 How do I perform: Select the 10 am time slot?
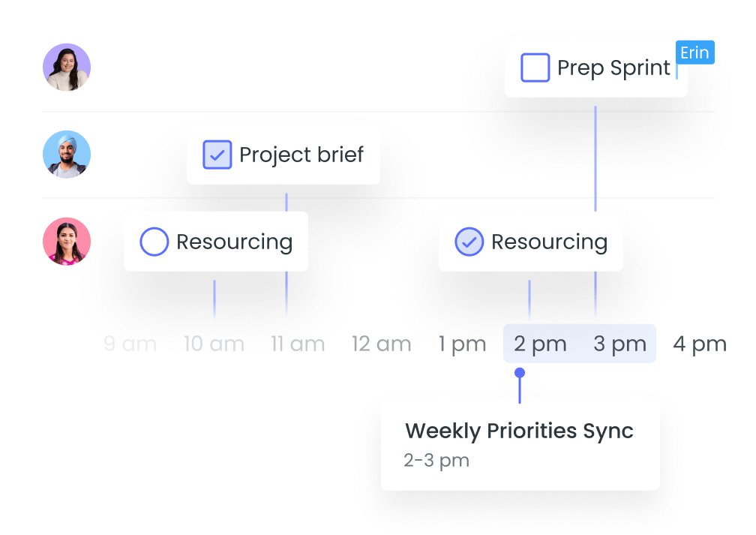pos(214,344)
